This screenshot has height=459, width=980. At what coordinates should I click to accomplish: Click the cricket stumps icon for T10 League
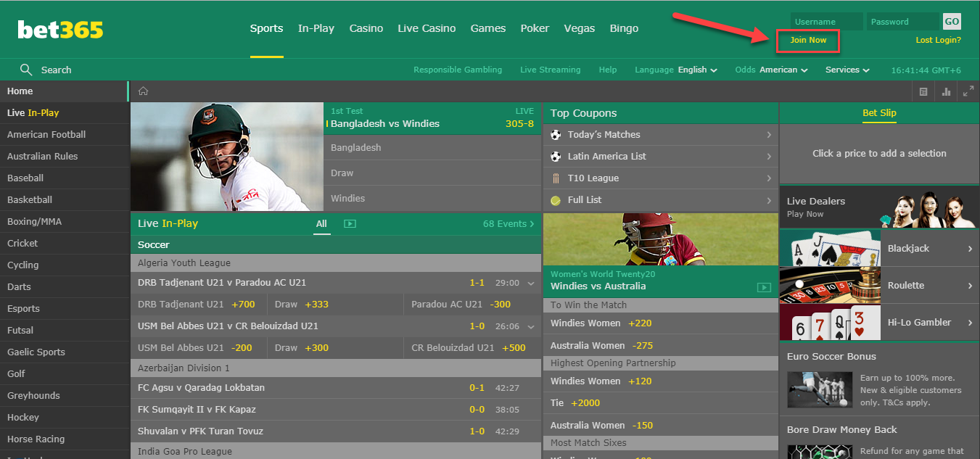[556, 178]
